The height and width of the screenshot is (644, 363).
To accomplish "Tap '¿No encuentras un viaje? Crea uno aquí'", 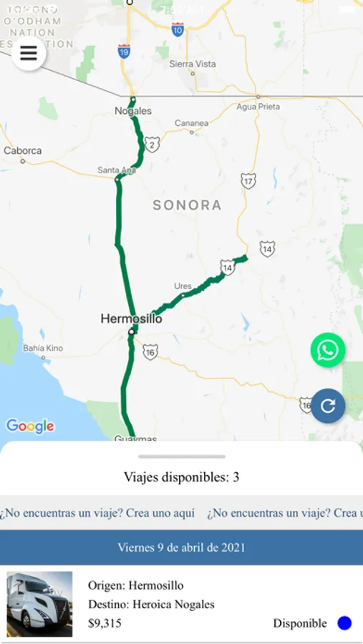I will click(97, 513).
